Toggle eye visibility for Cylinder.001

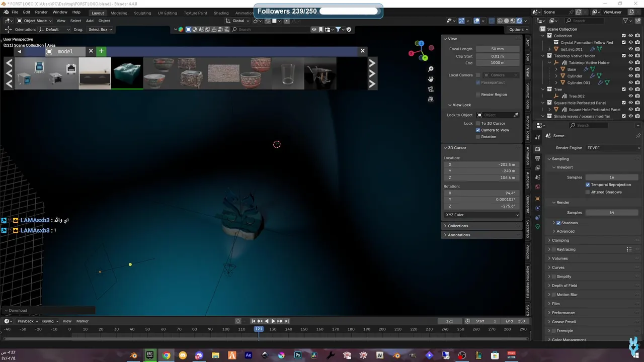tap(630, 82)
